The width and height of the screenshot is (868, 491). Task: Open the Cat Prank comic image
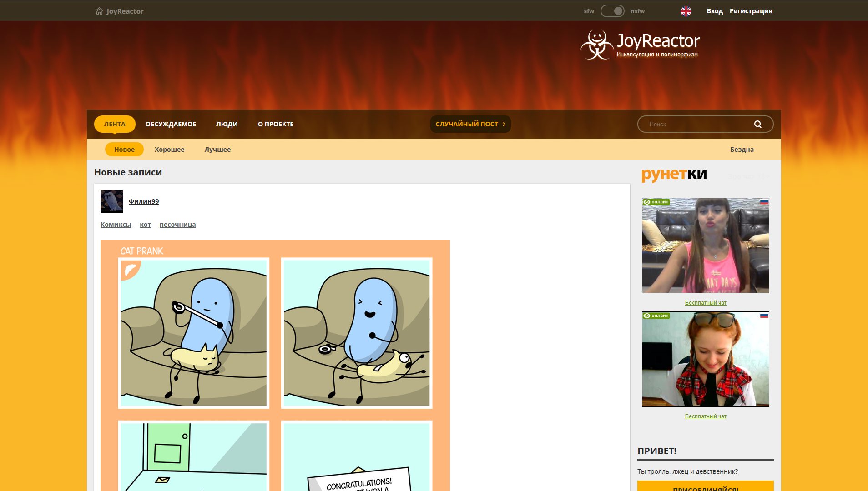(275, 366)
